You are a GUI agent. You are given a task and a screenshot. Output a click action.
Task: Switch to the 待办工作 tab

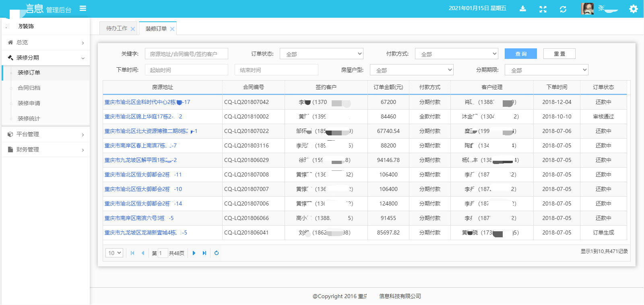(116, 29)
